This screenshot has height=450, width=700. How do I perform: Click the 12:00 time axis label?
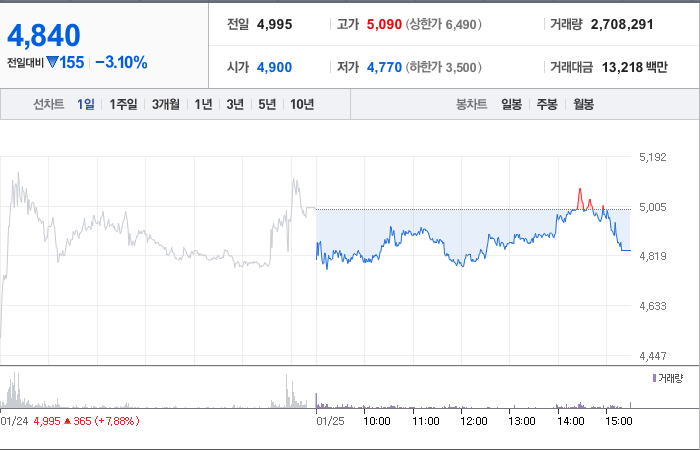click(474, 421)
